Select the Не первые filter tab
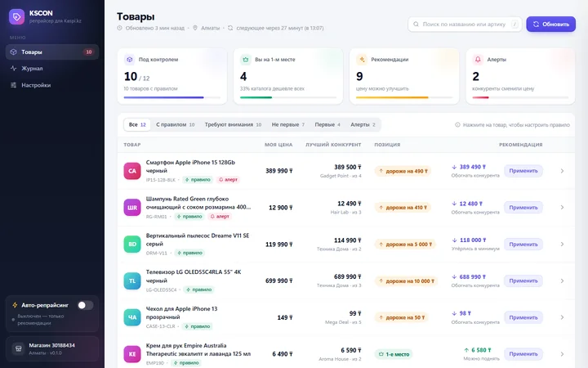The image size is (588, 368). [288, 124]
